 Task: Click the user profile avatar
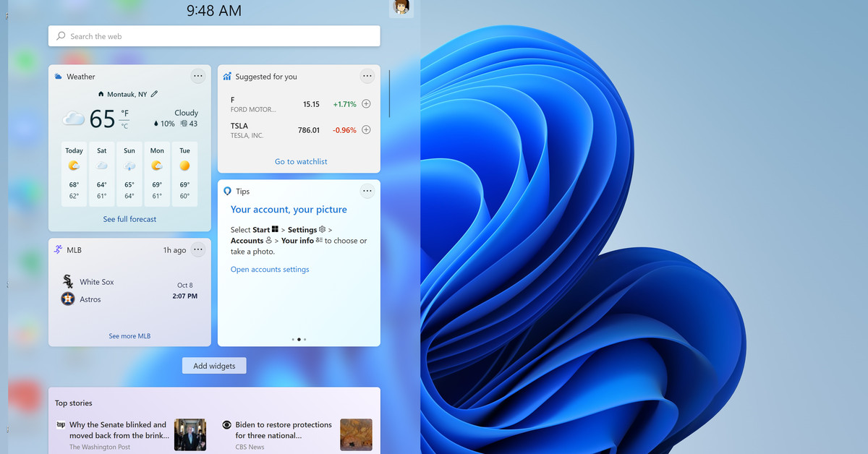point(401,7)
